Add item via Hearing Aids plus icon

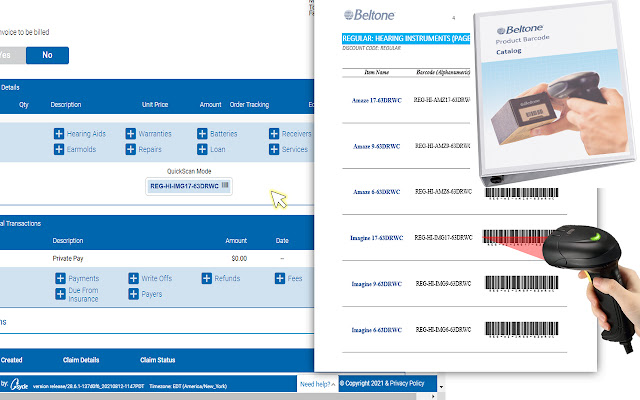click(x=59, y=133)
